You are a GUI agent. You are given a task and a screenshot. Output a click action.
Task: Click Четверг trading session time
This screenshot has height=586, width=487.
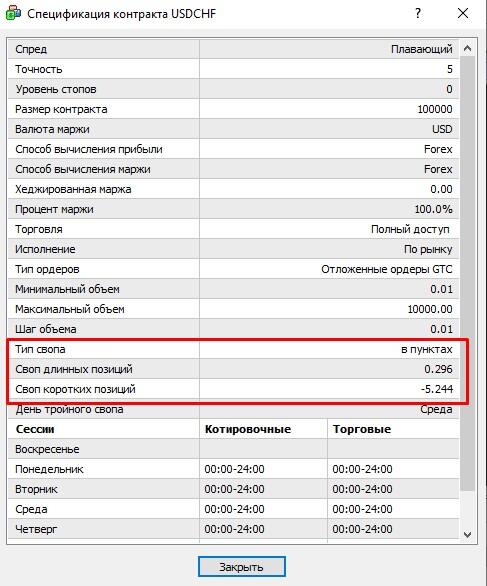[x=362, y=529]
